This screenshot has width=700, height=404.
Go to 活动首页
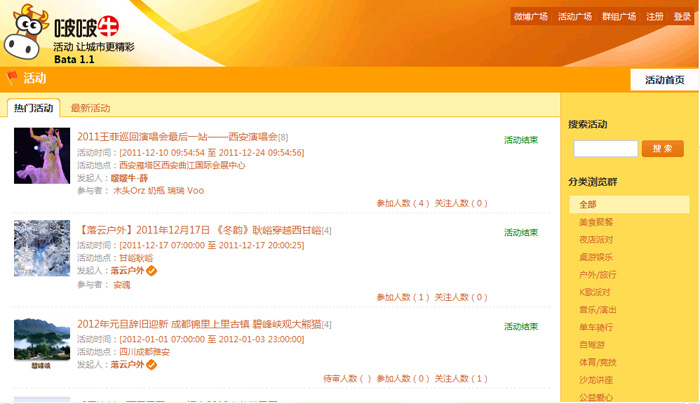(665, 80)
